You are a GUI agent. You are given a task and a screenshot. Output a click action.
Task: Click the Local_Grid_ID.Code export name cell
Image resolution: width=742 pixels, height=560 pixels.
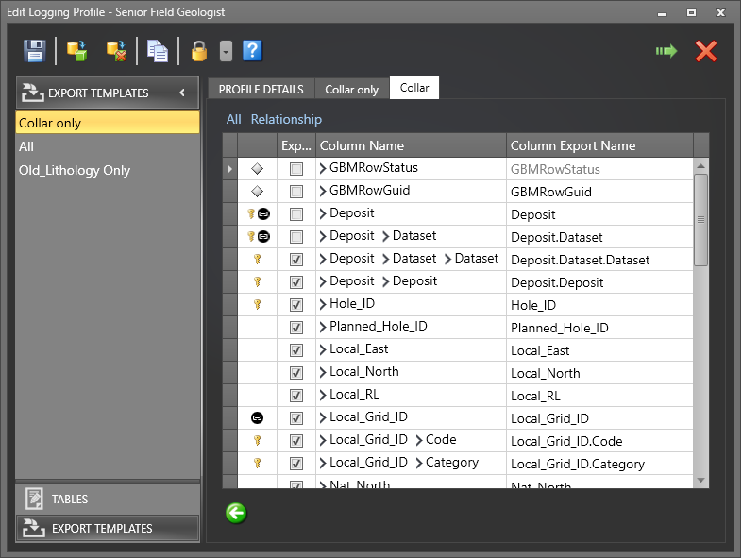599,441
